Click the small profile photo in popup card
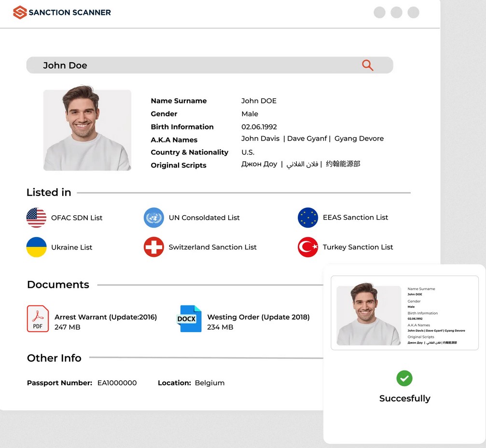This screenshot has height=448, width=486. [369, 315]
